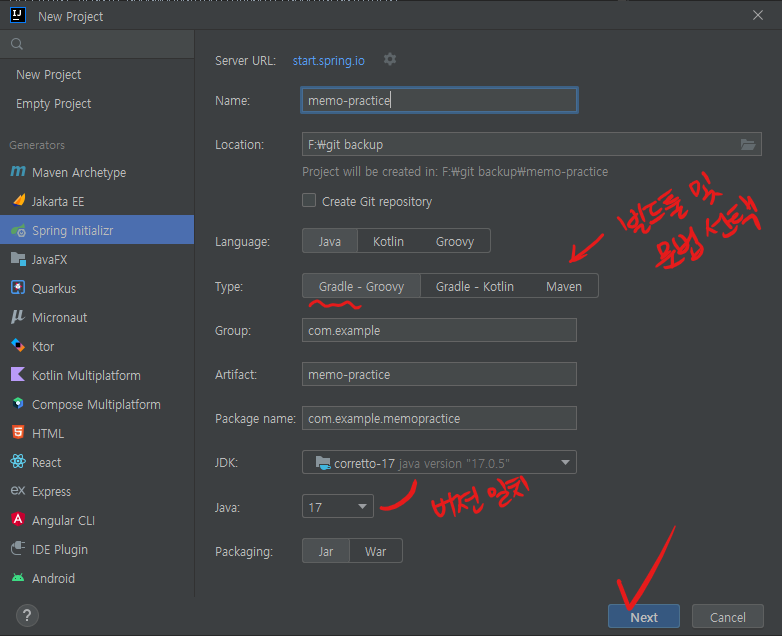Click the generator search field

[97, 44]
